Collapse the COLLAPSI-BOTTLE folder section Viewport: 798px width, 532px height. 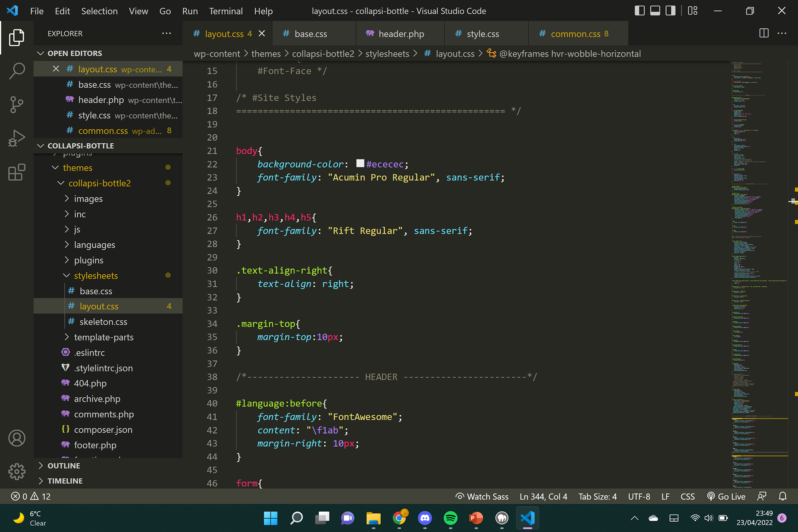click(x=41, y=146)
